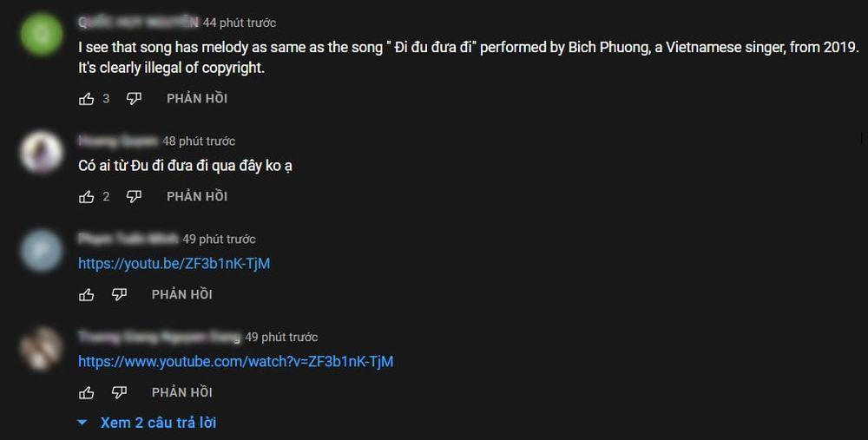The height and width of the screenshot is (440, 868).
Task: Like the comment with the youtu.be short link
Action: (x=87, y=295)
